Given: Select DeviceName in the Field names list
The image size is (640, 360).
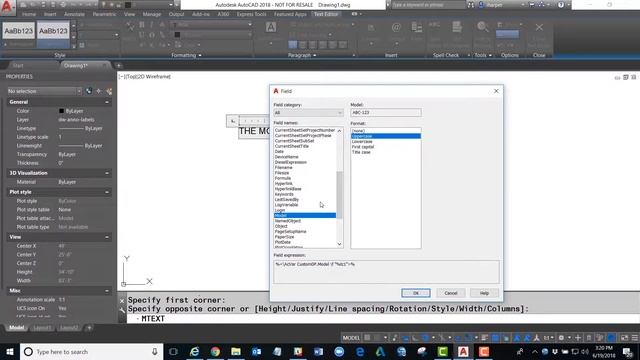Looking at the screenshot, I should 287,157.
